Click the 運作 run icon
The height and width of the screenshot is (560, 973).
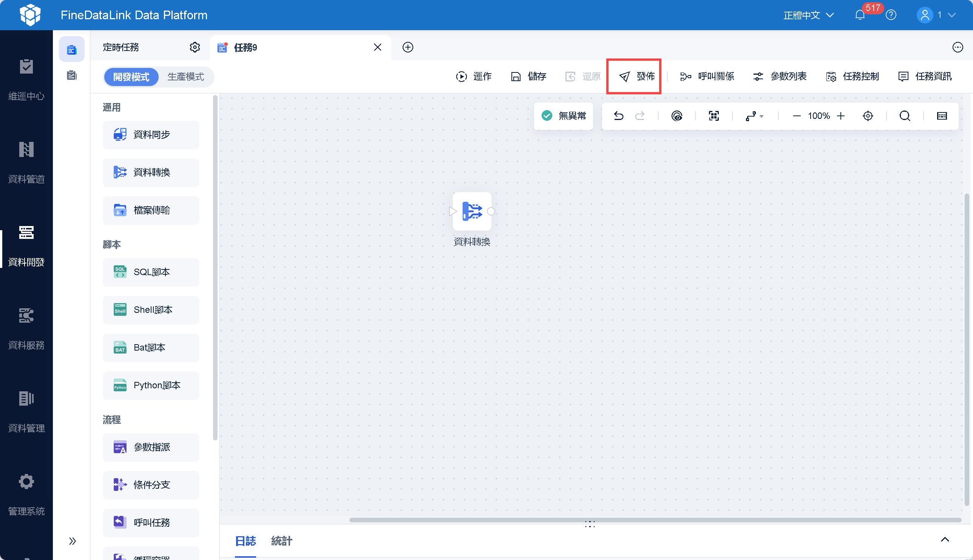[461, 77]
